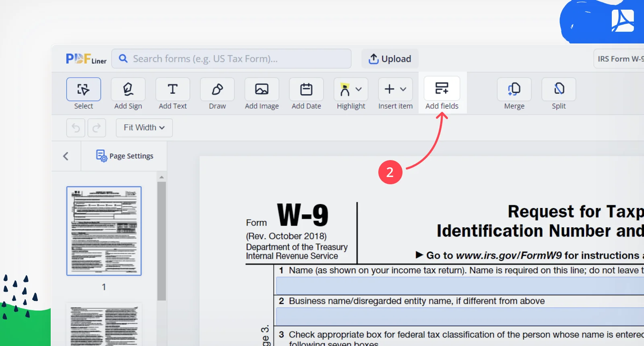Click the undo arrow button
This screenshot has height=346, width=644.
[x=76, y=128]
